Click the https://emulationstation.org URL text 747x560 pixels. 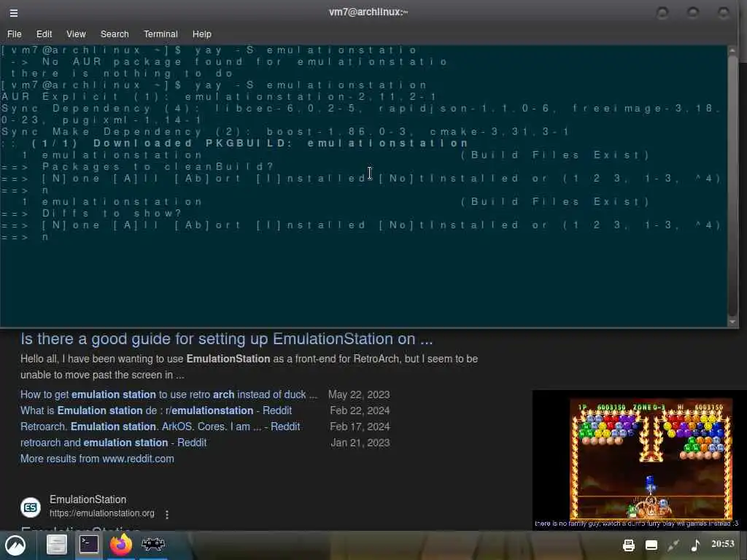102,513
